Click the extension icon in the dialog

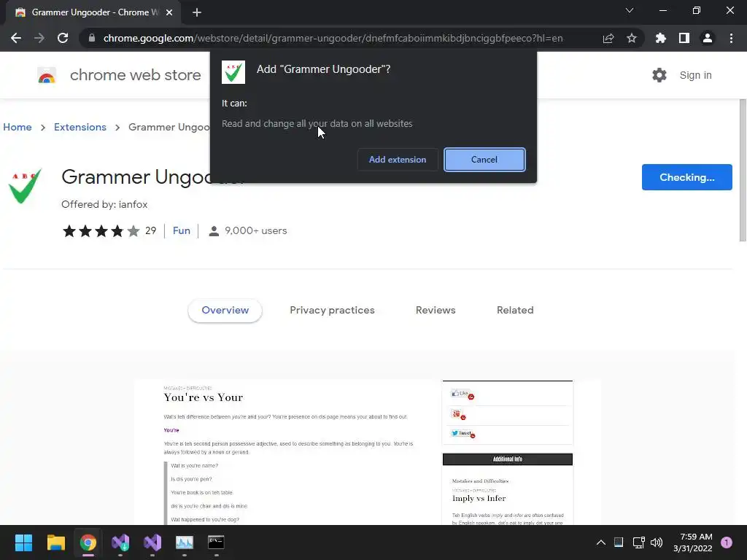[233, 72]
